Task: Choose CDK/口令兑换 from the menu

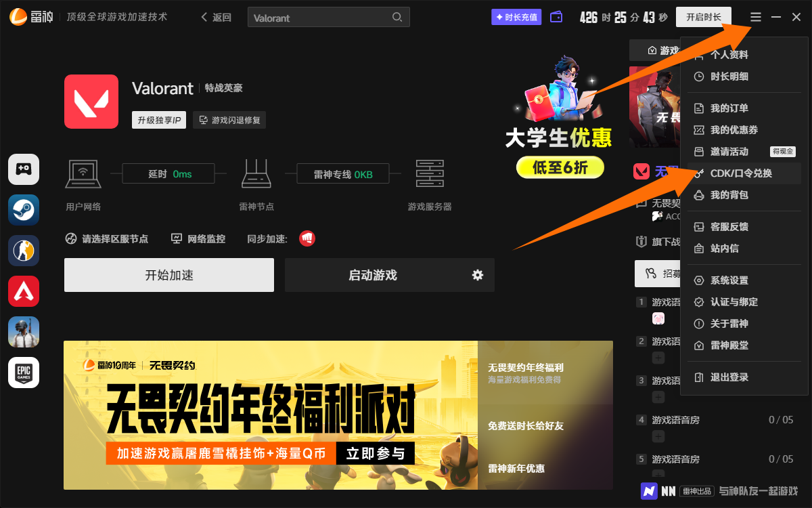Action: pos(740,173)
